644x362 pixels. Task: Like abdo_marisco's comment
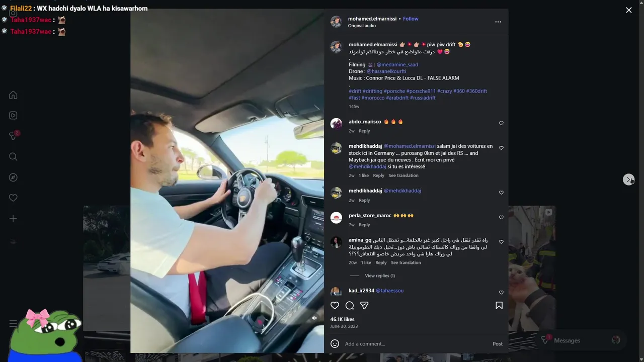coord(501,123)
